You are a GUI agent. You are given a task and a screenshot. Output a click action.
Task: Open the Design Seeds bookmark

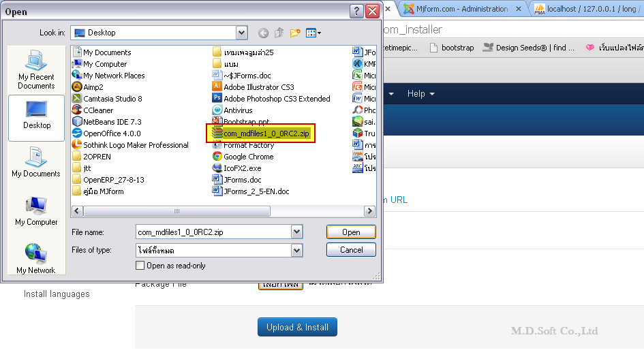point(529,48)
